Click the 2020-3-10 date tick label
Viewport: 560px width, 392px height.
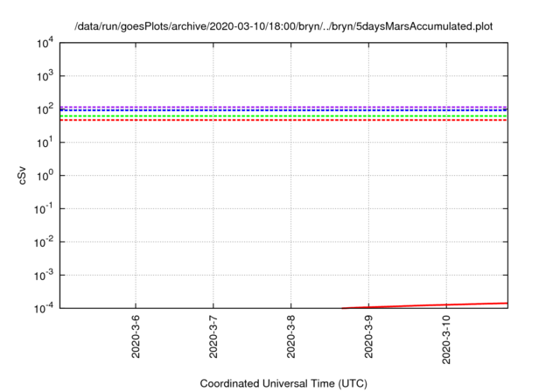(446, 339)
